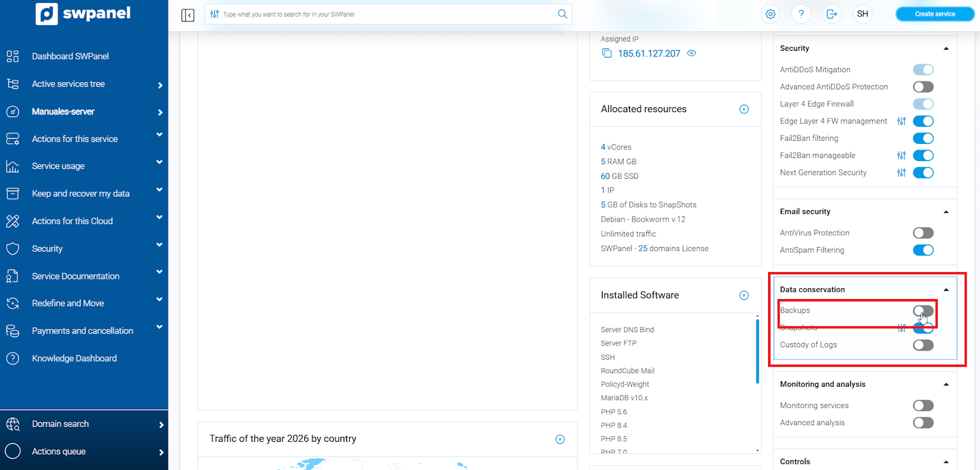
Task: Disable AntiSpam Filtering toggle
Action: click(x=923, y=250)
